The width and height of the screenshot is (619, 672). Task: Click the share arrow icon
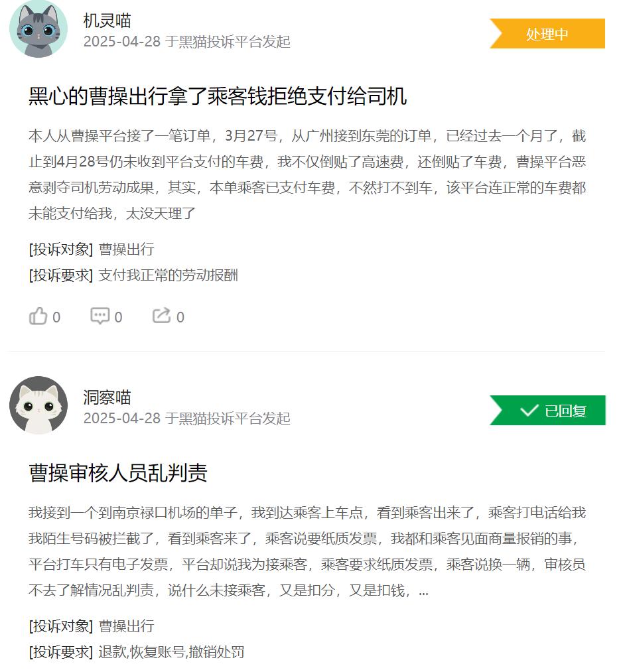162,315
